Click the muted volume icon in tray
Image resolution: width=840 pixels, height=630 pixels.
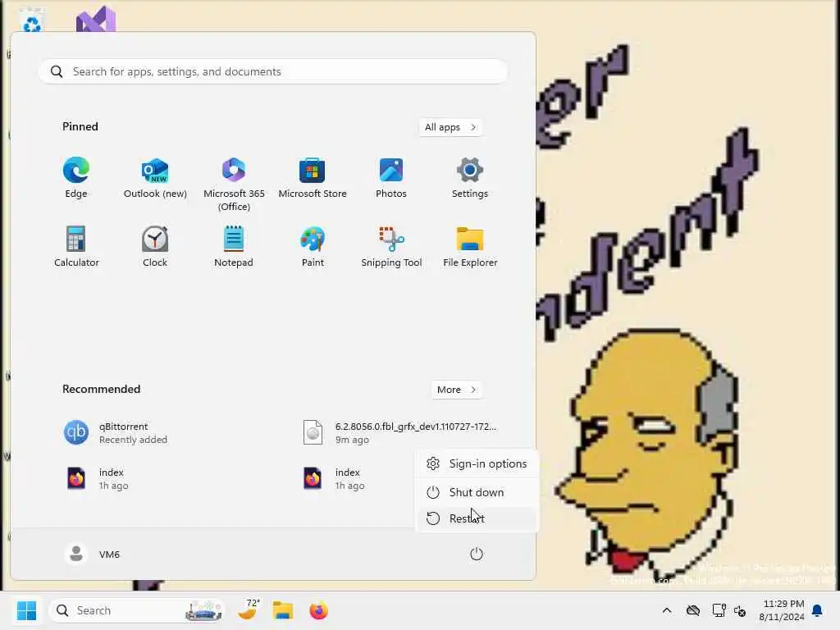741,610
